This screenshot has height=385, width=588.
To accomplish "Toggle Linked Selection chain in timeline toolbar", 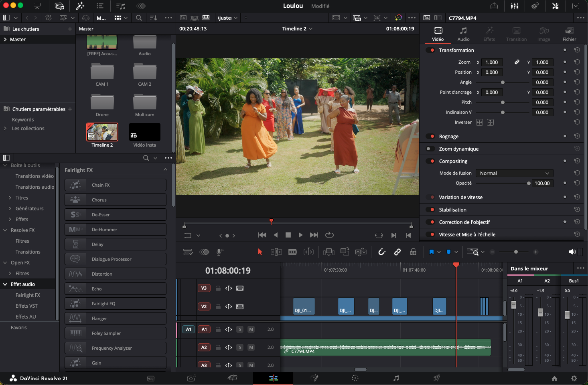I will (397, 252).
